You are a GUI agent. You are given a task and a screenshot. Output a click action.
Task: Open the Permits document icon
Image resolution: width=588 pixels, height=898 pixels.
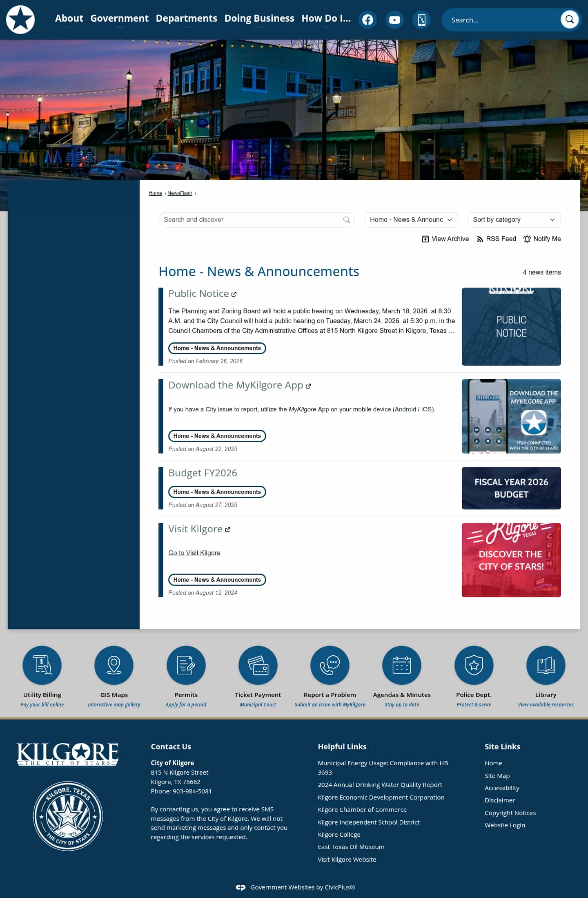click(x=186, y=665)
